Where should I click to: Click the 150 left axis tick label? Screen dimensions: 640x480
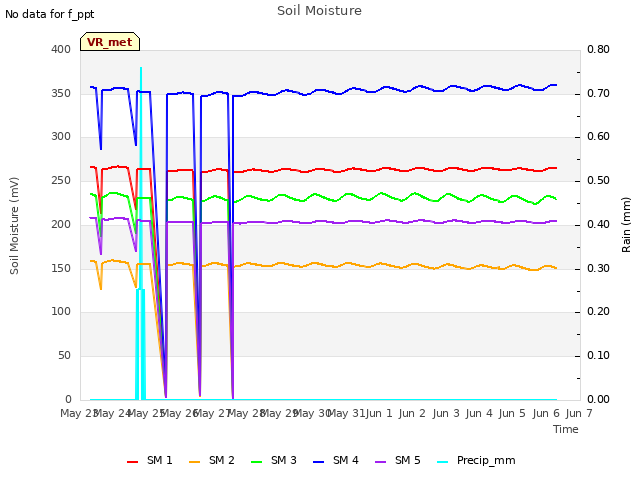coord(61,269)
